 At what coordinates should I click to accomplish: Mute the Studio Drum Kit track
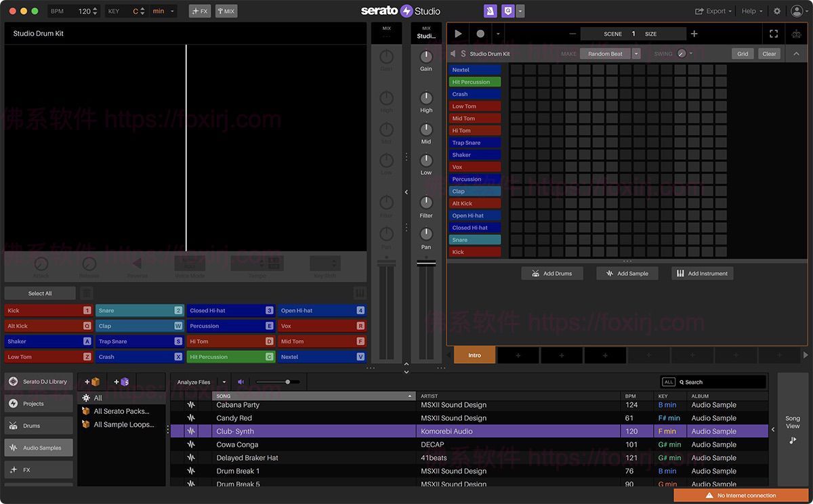pos(453,54)
